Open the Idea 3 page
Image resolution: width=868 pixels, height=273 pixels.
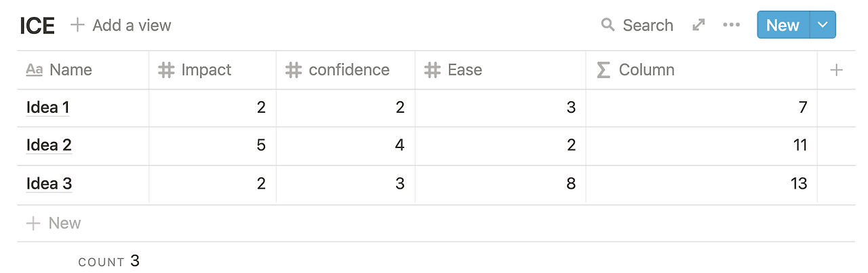point(49,184)
